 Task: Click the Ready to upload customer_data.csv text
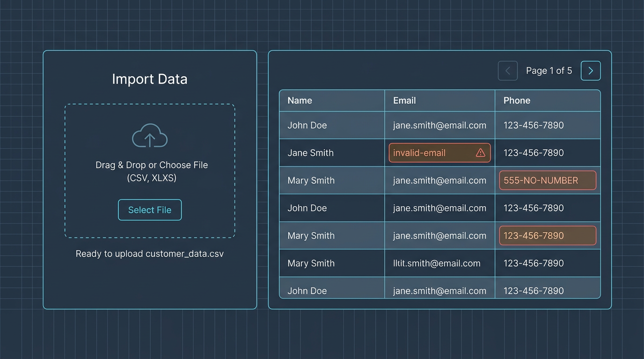point(150,253)
